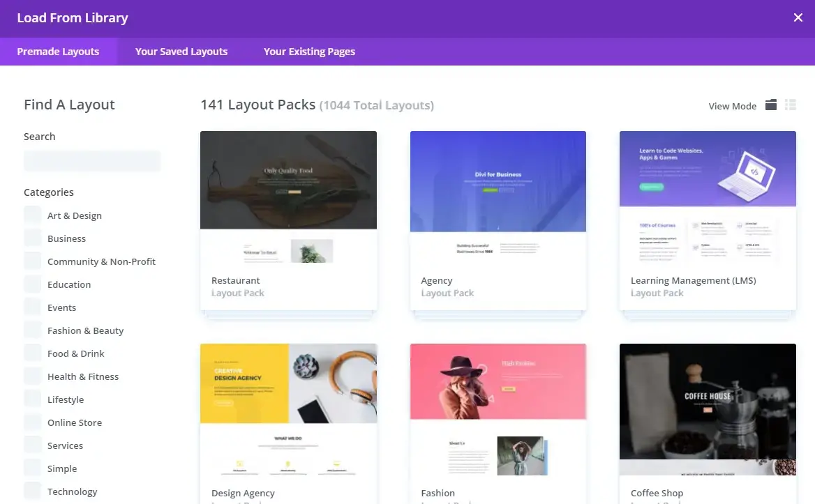
Task: Click the Health & Fitness label
Action: coord(82,376)
